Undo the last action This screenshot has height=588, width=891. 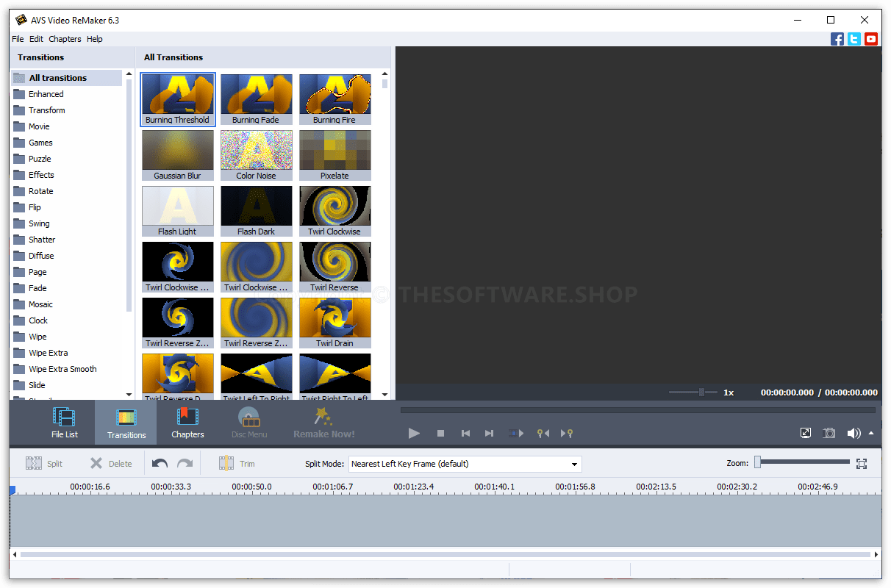(x=160, y=464)
